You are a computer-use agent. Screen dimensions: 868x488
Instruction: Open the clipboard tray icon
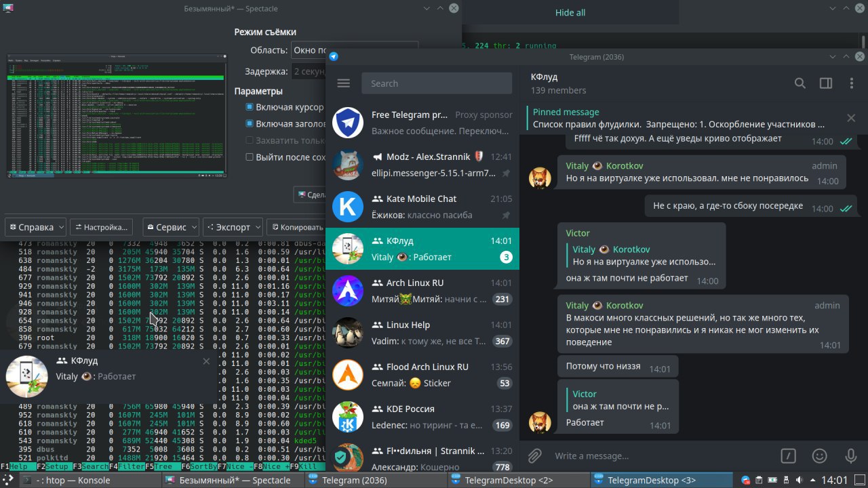click(760, 480)
